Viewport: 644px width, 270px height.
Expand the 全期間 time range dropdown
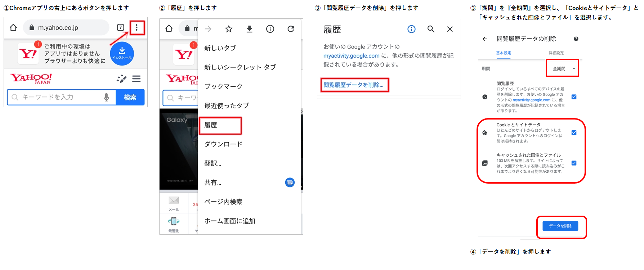point(562,68)
